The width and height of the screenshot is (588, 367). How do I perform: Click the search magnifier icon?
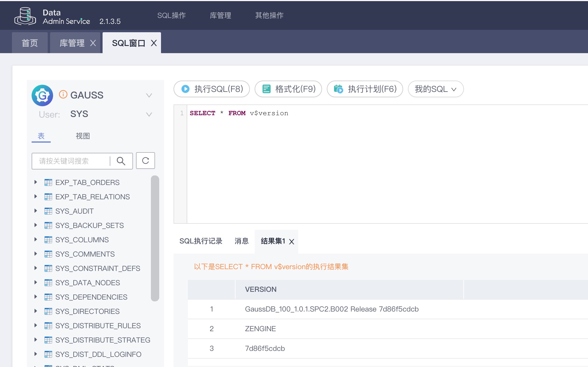point(121,161)
